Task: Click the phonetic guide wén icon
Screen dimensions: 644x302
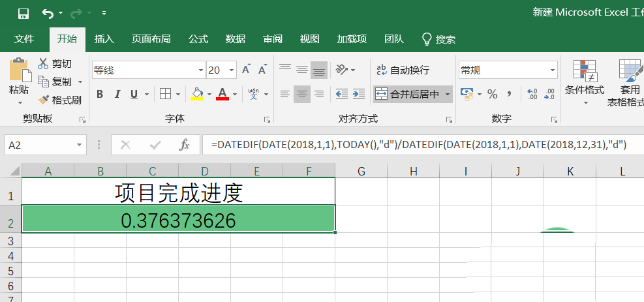Action: (254, 94)
